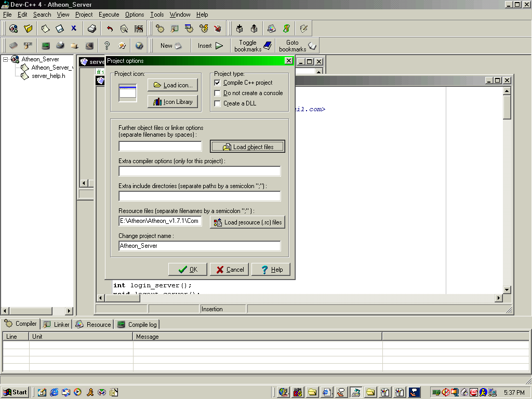Switch to the Linker tab
Screen dimensions: 532x399
tap(57, 324)
